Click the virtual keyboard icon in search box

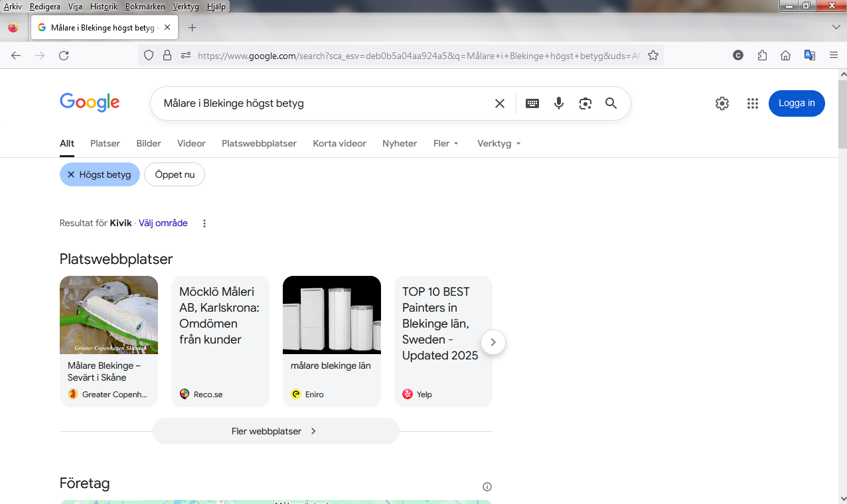pos(532,103)
